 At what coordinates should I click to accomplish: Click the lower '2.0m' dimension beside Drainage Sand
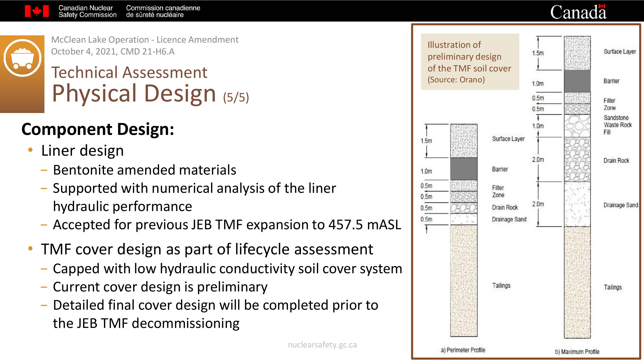[x=538, y=204]
